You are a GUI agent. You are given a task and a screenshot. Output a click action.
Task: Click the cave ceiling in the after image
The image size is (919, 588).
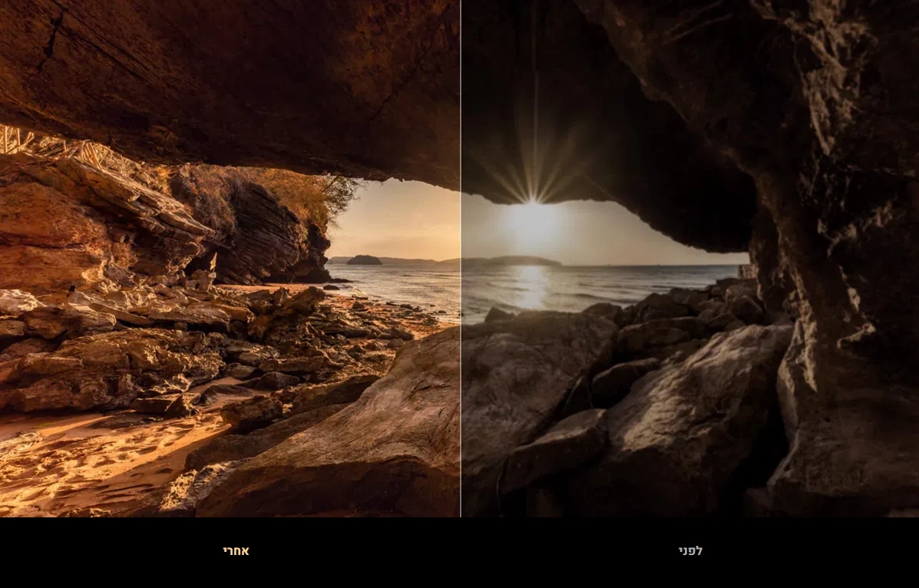pos(230,77)
